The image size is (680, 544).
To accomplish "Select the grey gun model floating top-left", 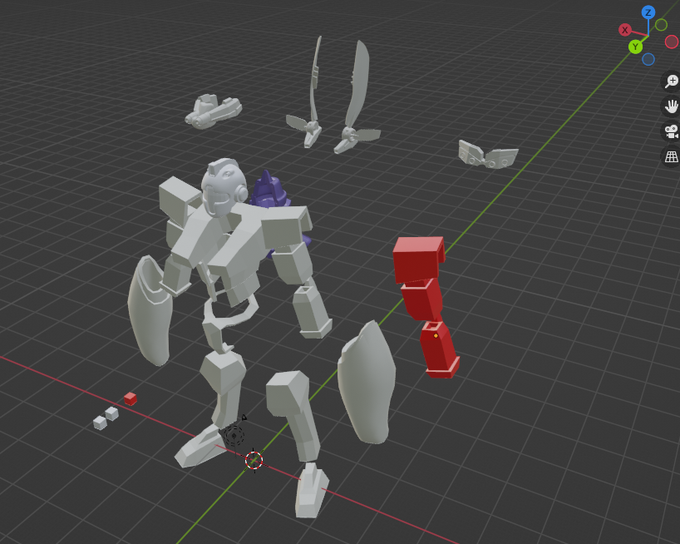I will click(213, 112).
